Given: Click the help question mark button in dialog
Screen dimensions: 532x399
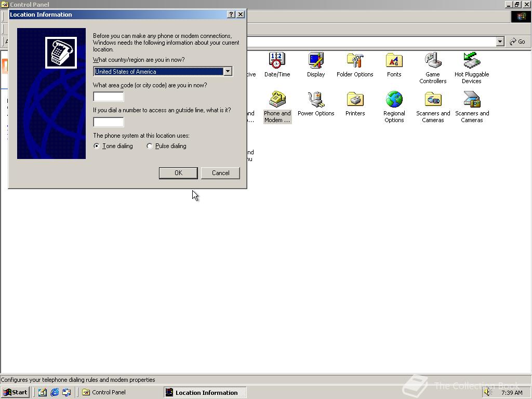Looking at the screenshot, I should tap(231, 14).
